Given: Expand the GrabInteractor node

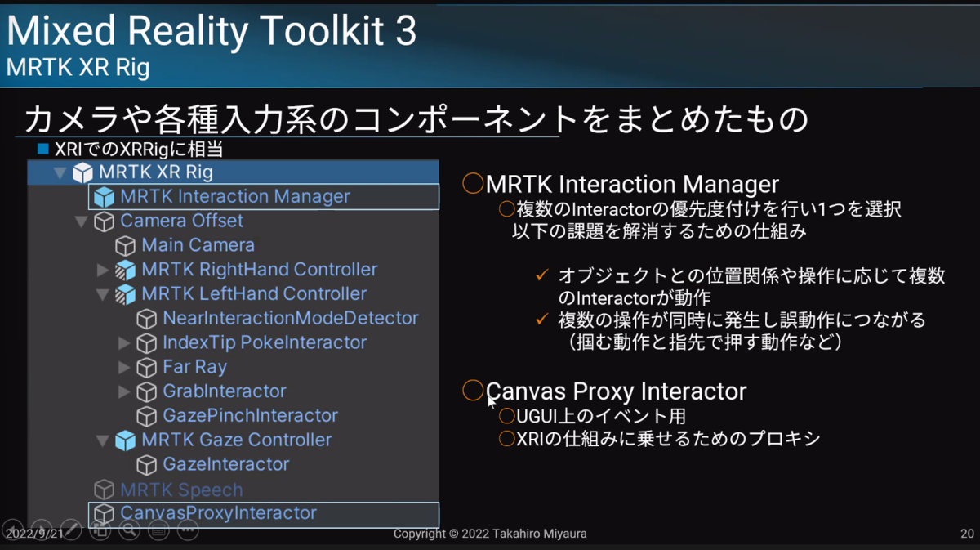Looking at the screenshot, I should click(124, 391).
